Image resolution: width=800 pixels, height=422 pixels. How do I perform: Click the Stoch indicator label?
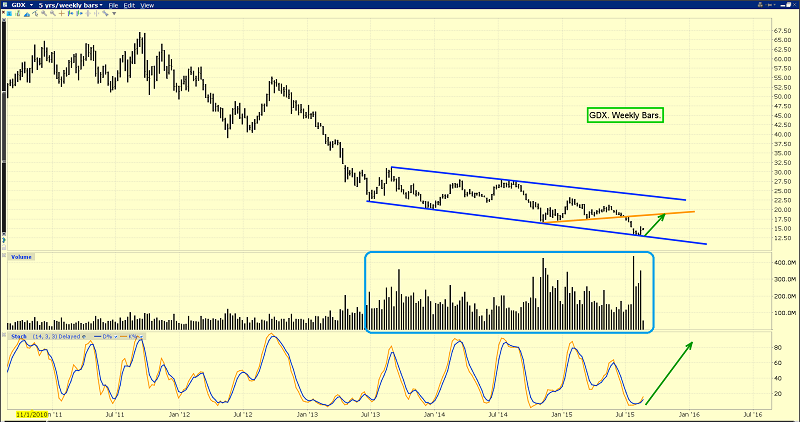[19, 336]
